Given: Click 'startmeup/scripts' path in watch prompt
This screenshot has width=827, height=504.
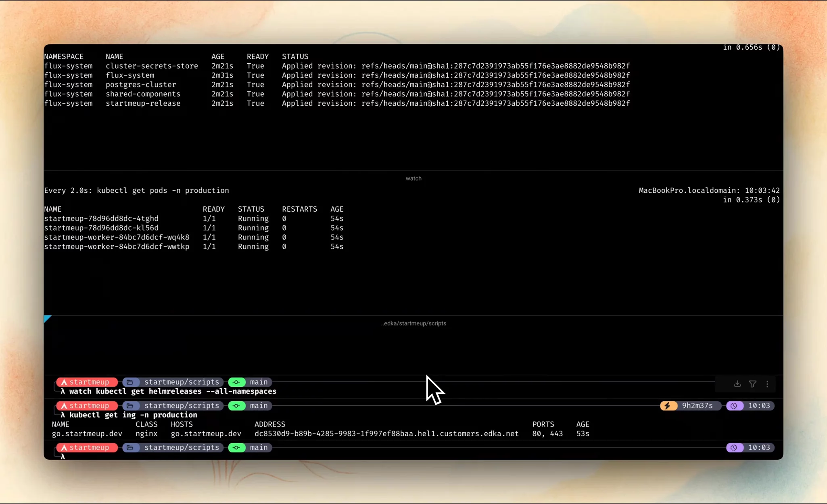Looking at the screenshot, I should click(182, 382).
